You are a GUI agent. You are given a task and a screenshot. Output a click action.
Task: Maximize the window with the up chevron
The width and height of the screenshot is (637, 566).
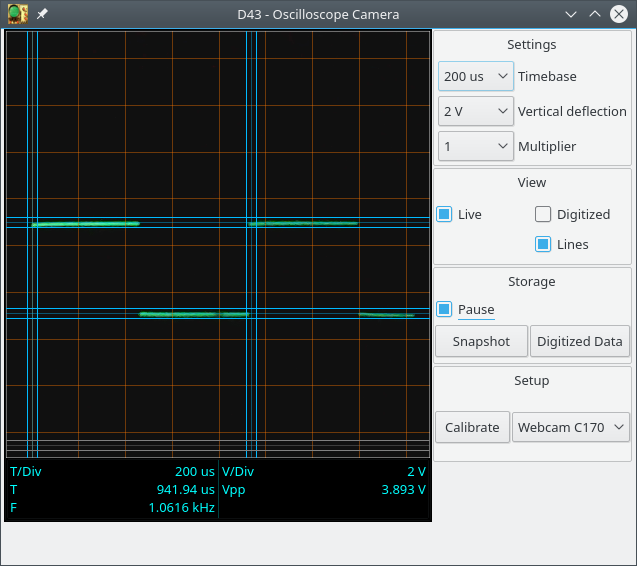pyautogui.click(x=595, y=14)
